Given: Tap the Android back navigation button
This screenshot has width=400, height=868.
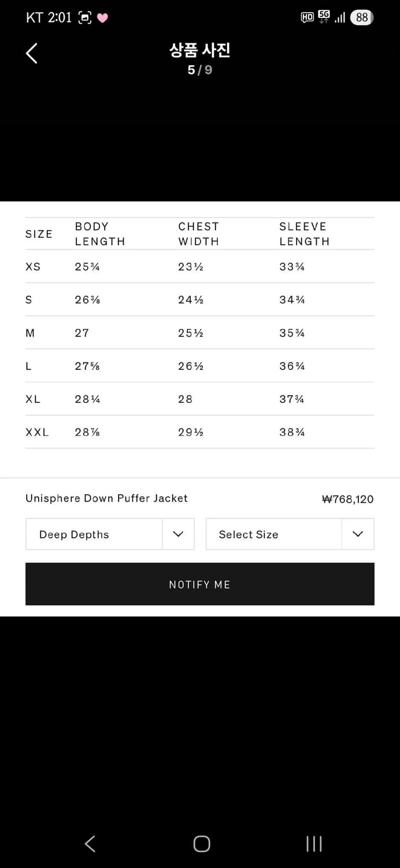Looking at the screenshot, I should (90, 844).
